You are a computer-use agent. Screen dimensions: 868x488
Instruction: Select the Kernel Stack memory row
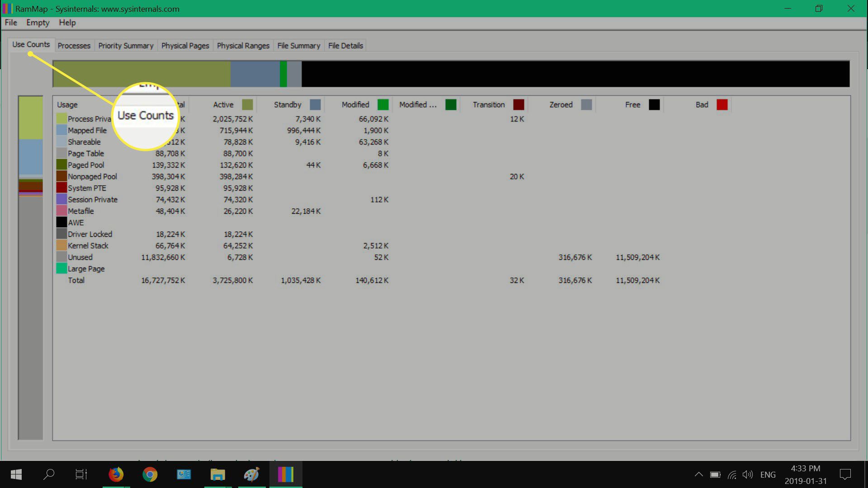point(87,245)
